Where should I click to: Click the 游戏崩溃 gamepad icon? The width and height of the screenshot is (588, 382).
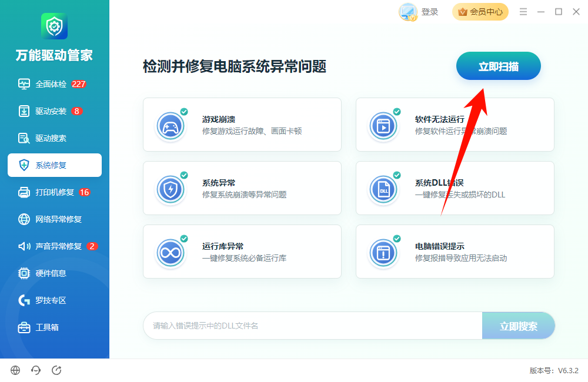171,126
